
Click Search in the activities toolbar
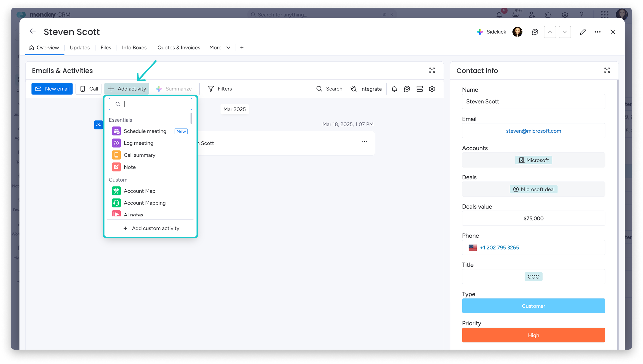[x=329, y=89]
